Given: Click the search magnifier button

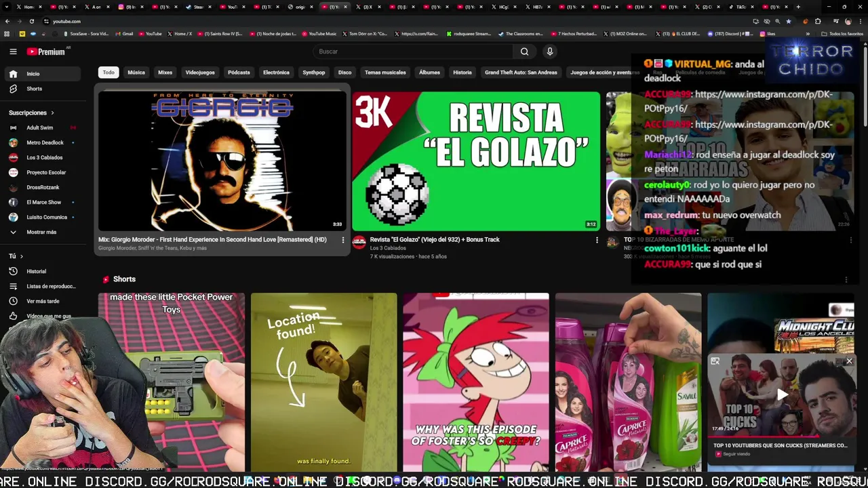Looking at the screenshot, I should tap(524, 52).
